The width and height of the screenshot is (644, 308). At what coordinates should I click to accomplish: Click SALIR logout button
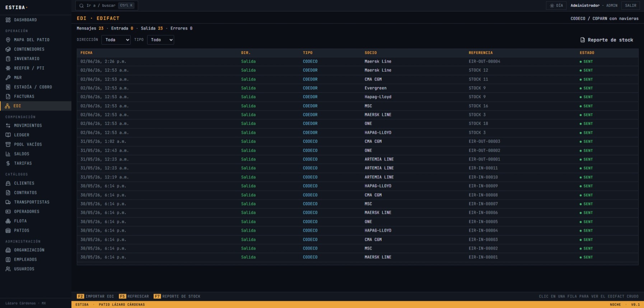(x=630, y=5)
